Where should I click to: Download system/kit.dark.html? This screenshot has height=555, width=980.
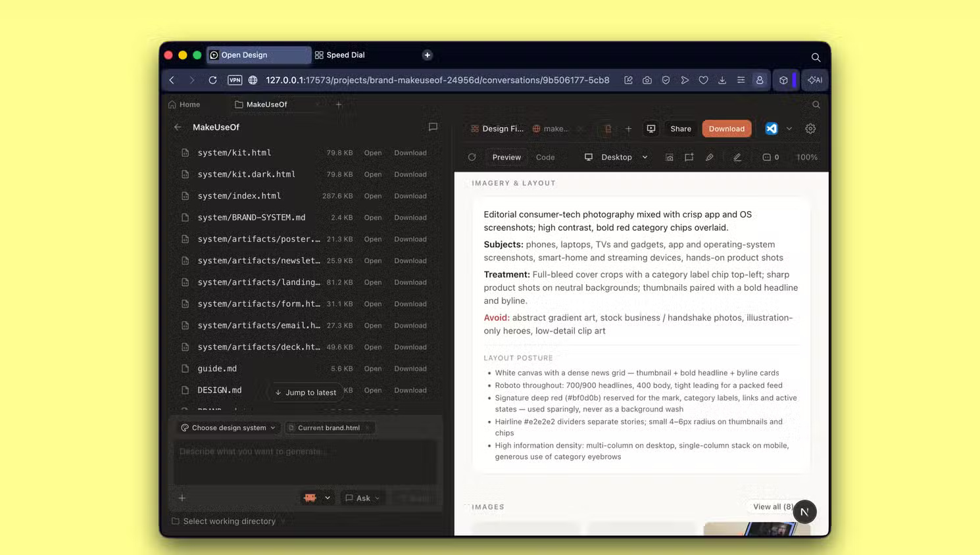tap(410, 174)
